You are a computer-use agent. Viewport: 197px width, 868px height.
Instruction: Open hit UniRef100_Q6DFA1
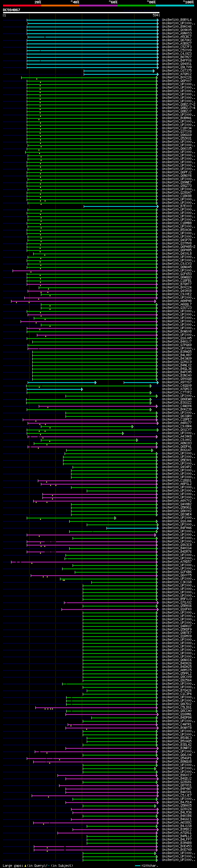(x=177, y=447)
